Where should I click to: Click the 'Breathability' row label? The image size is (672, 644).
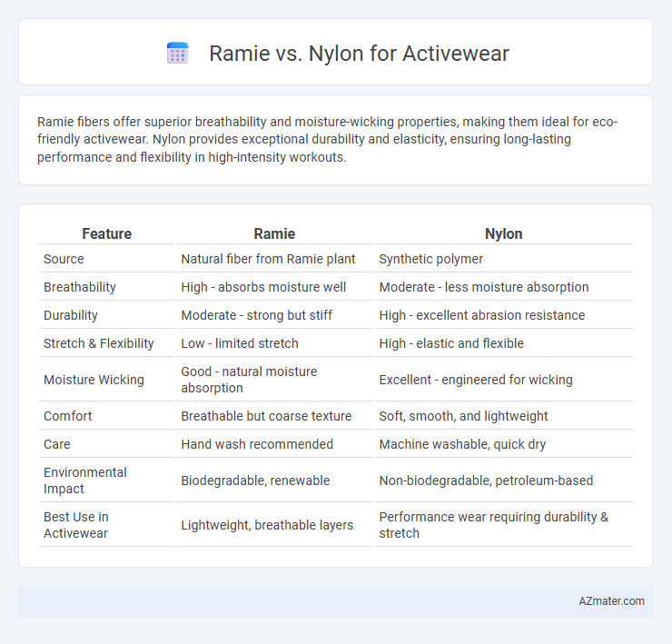tap(80, 287)
